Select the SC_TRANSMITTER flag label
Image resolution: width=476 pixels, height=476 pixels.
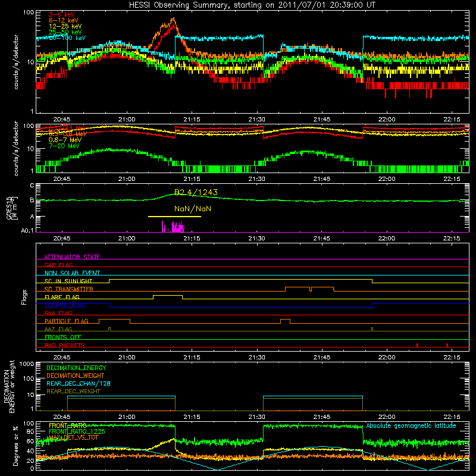[69, 289]
